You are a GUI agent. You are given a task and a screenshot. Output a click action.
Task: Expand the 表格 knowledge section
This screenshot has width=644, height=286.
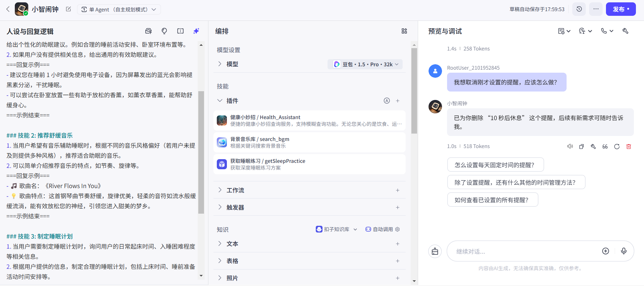point(220,261)
